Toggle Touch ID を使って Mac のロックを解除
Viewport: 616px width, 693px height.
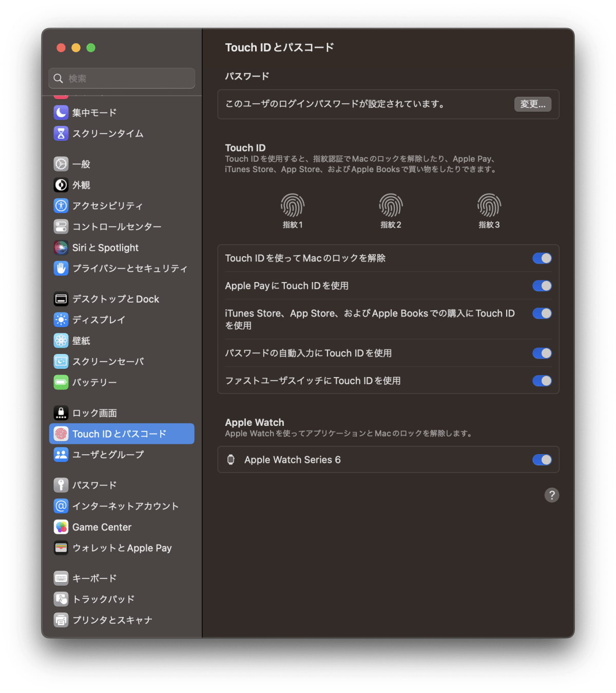(x=542, y=258)
